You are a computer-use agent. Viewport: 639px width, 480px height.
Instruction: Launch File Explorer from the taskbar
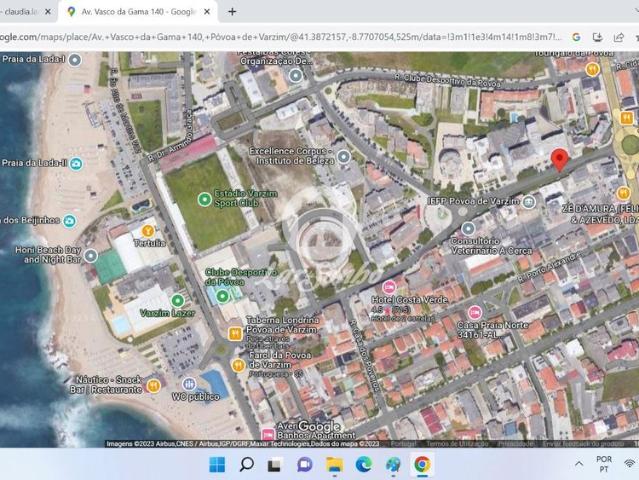pos(334,465)
